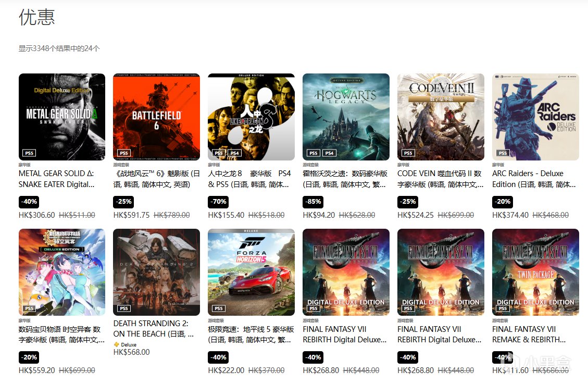The image size is (588, 384).
Task: Open the Metal Gear Solid Delta cover thumbnail
Action: (62, 117)
